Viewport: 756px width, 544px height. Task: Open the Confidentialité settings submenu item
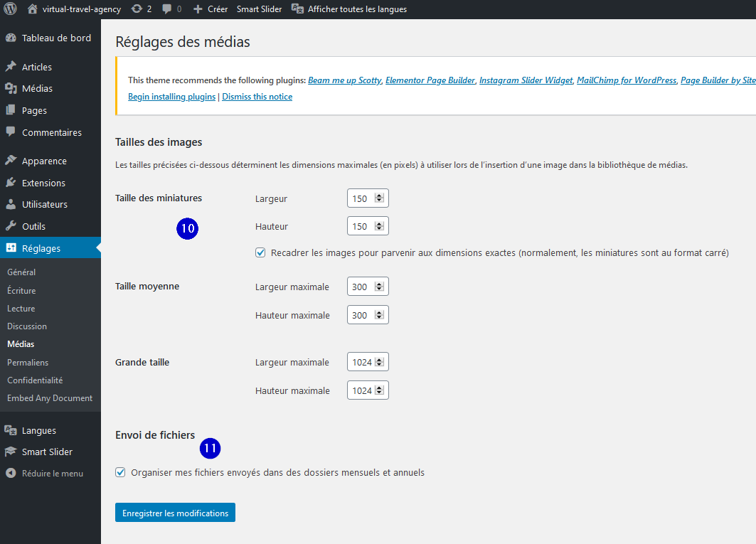[35, 380]
